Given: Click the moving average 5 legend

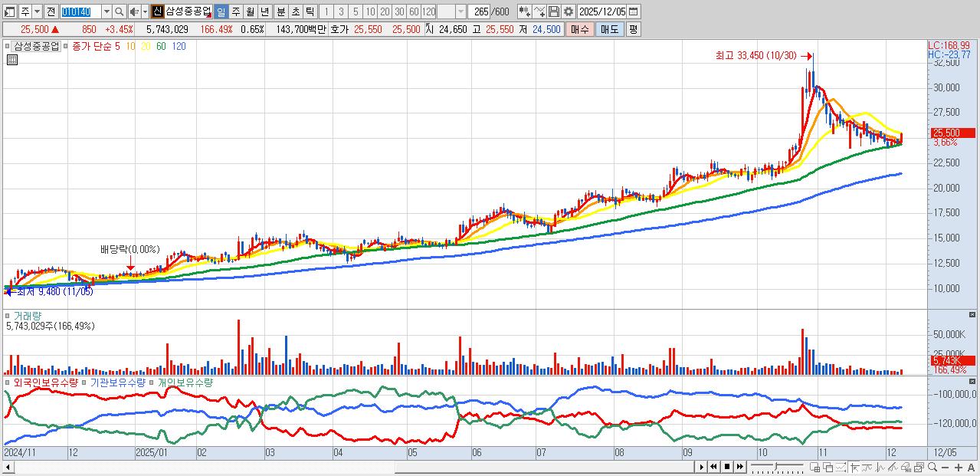Looking at the screenshot, I should tap(117, 46).
